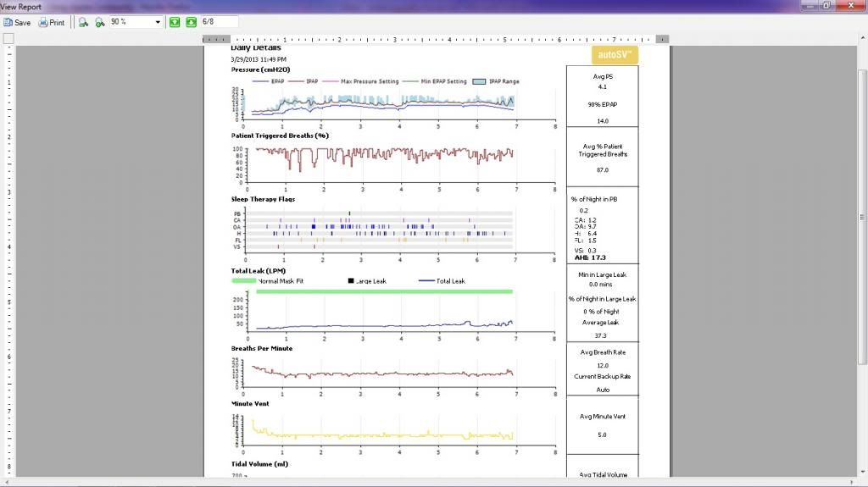Click 'Current Backup Rate' label

(603, 376)
